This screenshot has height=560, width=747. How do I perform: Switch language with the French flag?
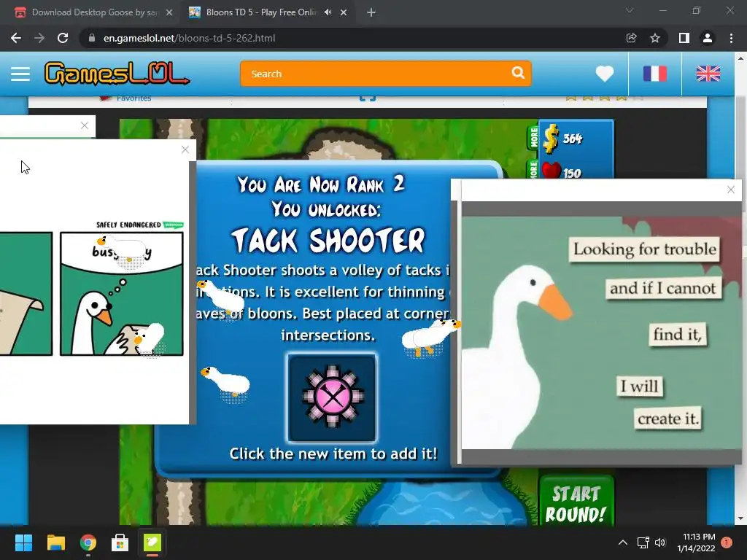pyautogui.click(x=655, y=74)
